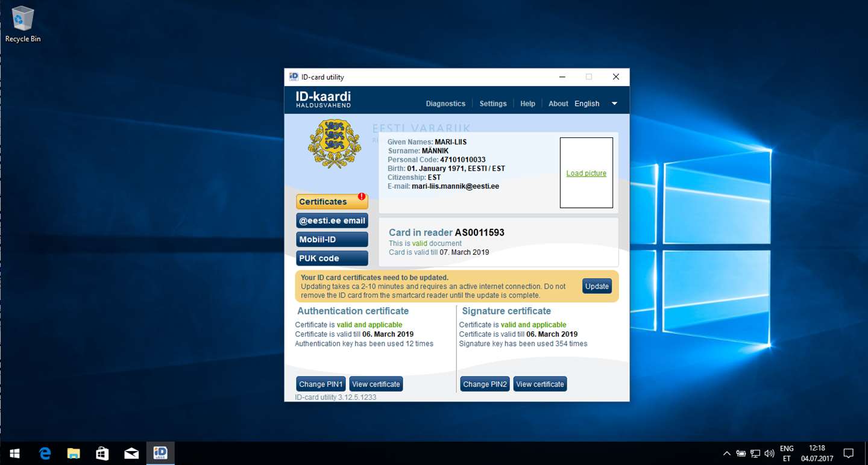Click the red alert badge on Certificates
The height and width of the screenshot is (465, 868).
[362, 196]
